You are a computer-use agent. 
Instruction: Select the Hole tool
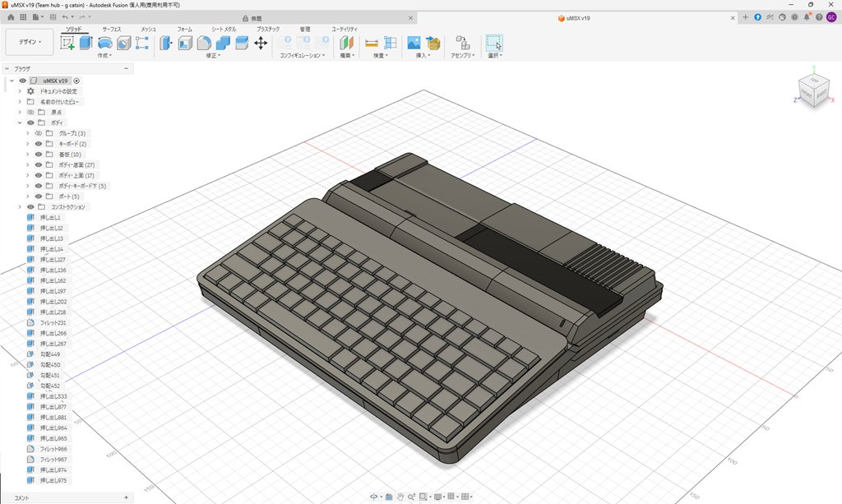pos(123,43)
